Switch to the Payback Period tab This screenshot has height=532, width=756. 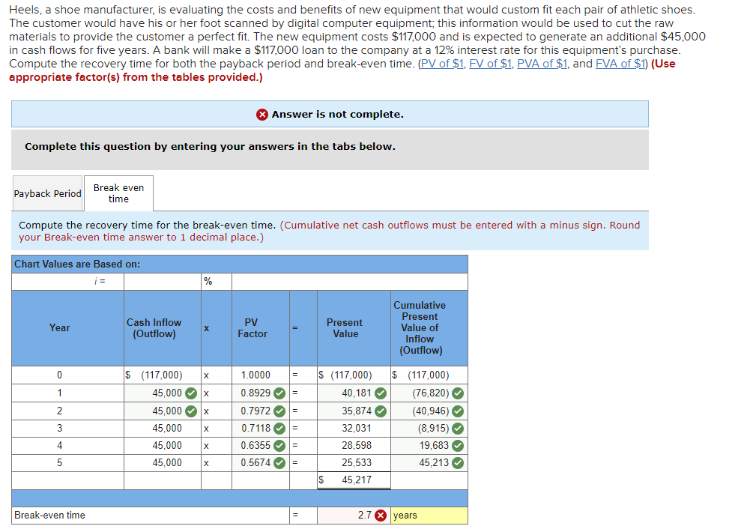pyautogui.click(x=47, y=193)
